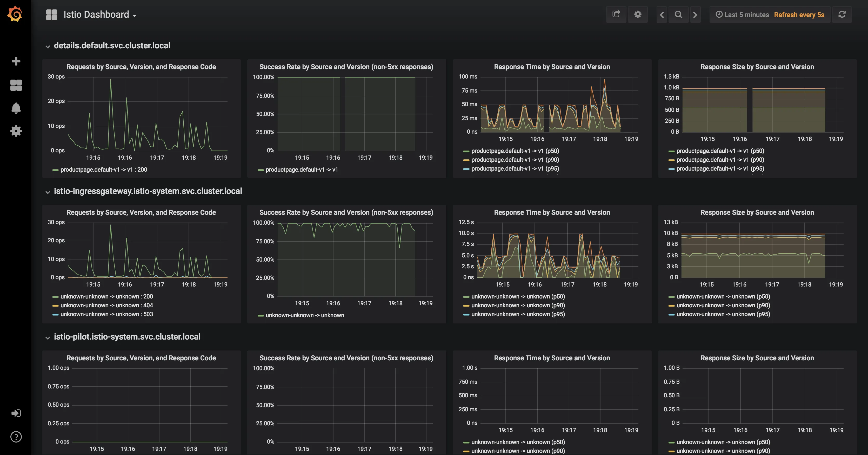
Task: Open the Alerting bell in the sidebar
Action: (x=16, y=108)
